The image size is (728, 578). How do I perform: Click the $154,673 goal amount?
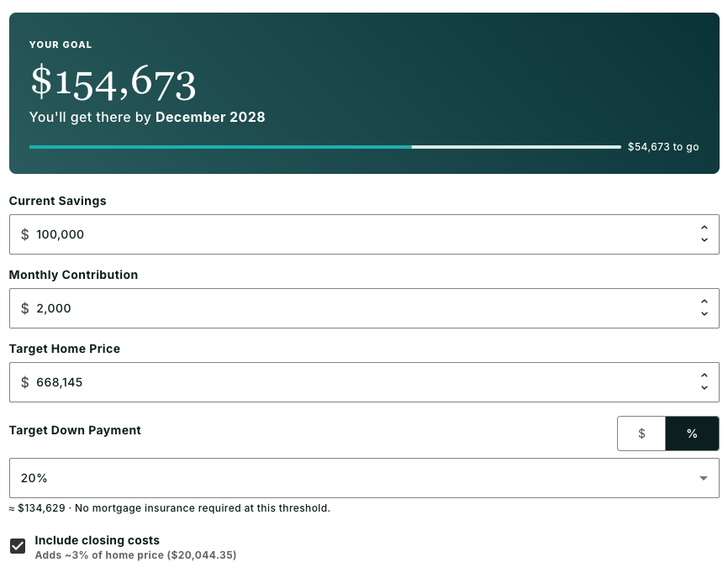tap(113, 82)
